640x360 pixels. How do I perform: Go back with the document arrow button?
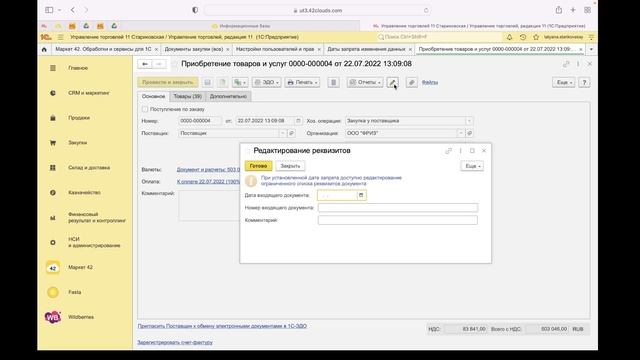(x=144, y=64)
